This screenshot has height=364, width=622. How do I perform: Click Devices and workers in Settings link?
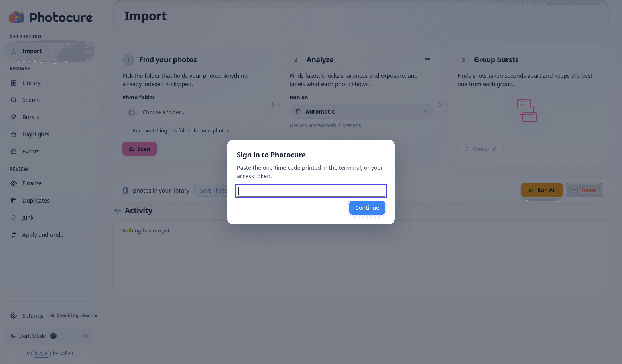coord(325,125)
